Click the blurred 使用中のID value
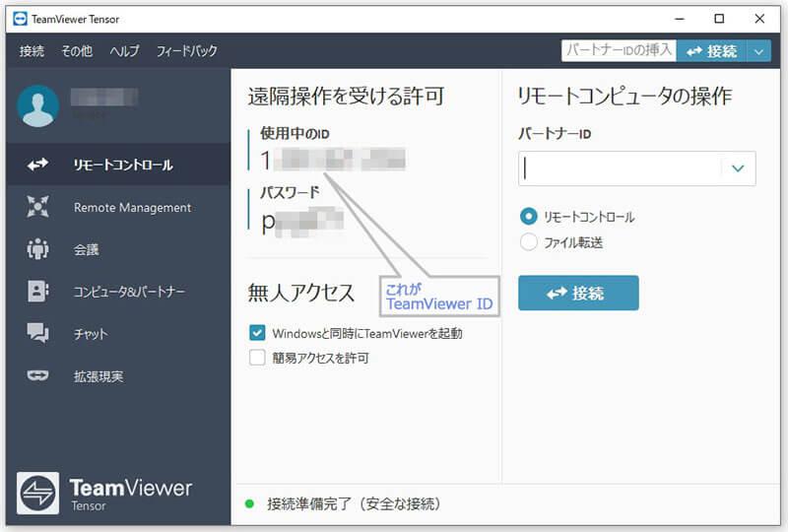The width and height of the screenshot is (788, 532). (x=333, y=160)
